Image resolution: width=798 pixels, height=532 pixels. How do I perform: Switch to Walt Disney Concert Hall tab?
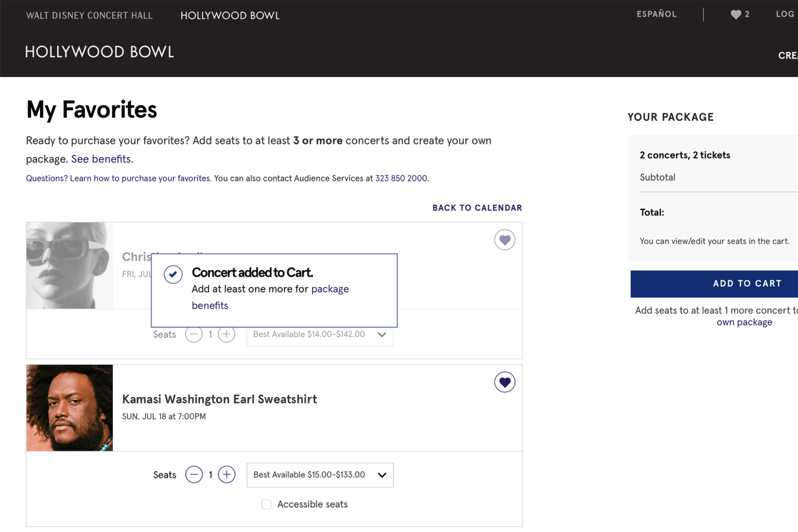[90, 16]
